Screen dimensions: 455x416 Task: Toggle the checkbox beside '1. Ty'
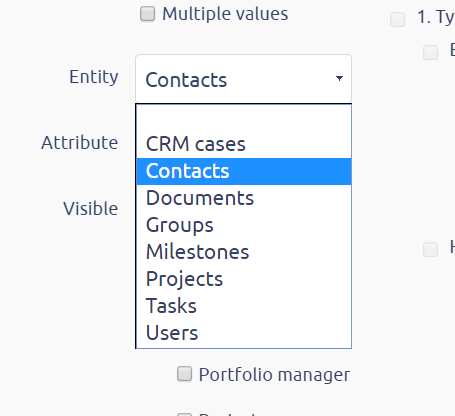coord(397,19)
